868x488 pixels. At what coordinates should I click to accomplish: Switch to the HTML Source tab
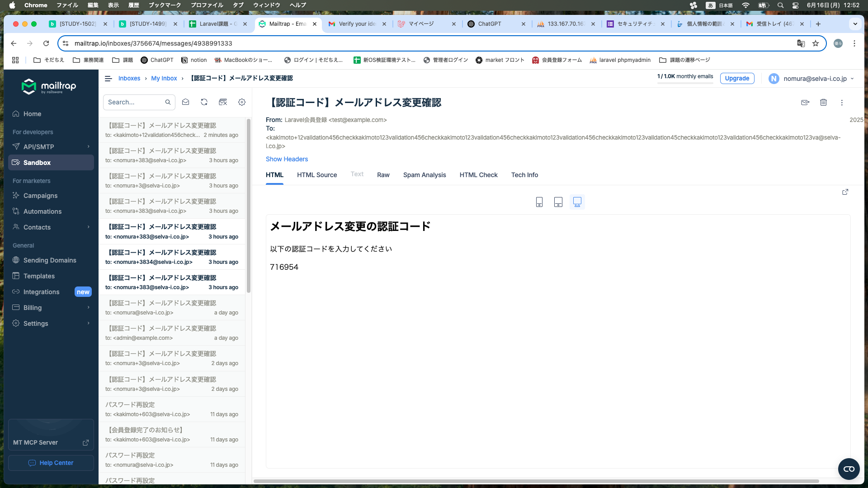point(317,175)
